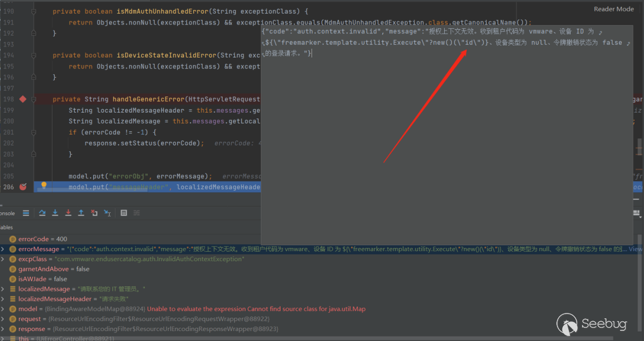Expand the excpClass variable node
Image resolution: width=644 pixels, height=341 pixels.
click(x=3, y=259)
